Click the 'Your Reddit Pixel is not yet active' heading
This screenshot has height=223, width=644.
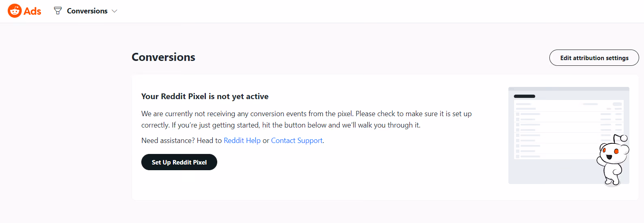pyautogui.click(x=205, y=96)
